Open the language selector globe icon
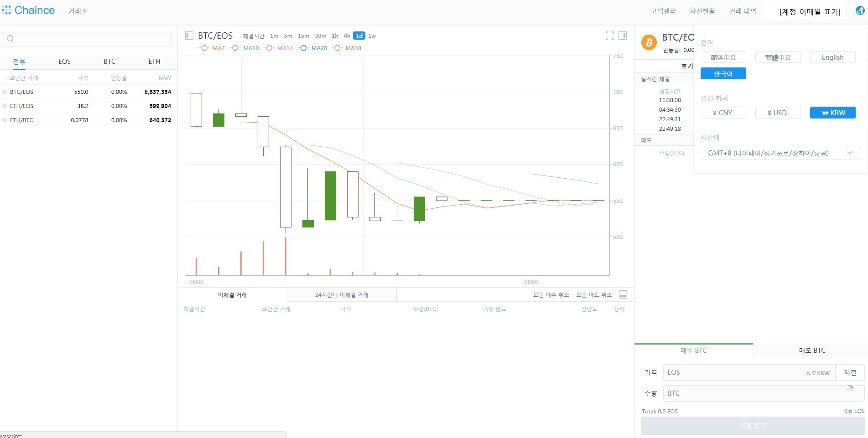Viewport: 868px width, 438px height. [859, 10]
